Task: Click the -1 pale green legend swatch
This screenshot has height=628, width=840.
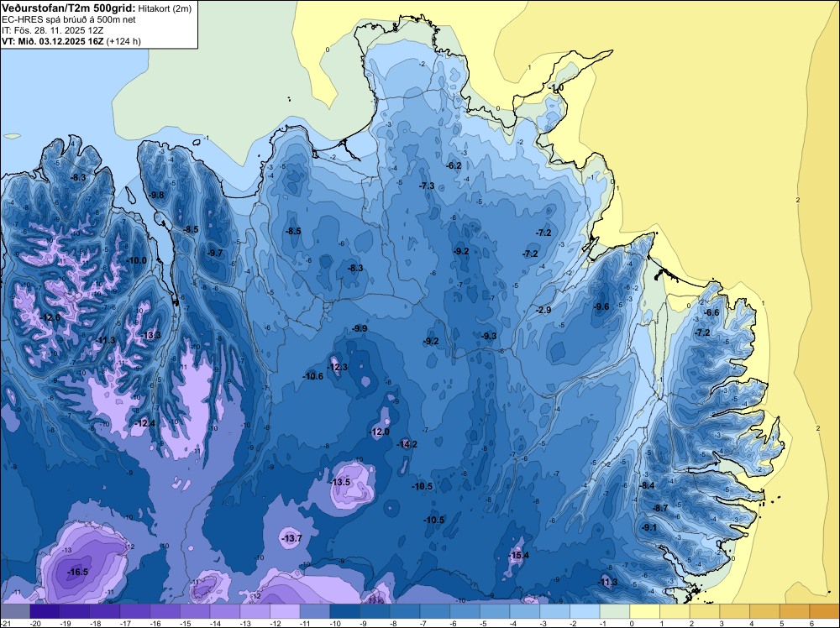Action: tap(615, 611)
